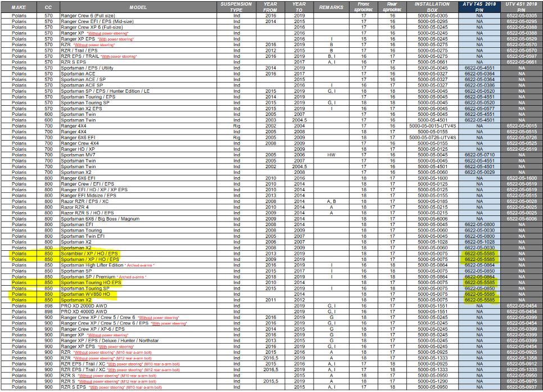Select installation box 5000-05-0726-UTV4S
Screen dimensions: 543x392
click(432, 138)
